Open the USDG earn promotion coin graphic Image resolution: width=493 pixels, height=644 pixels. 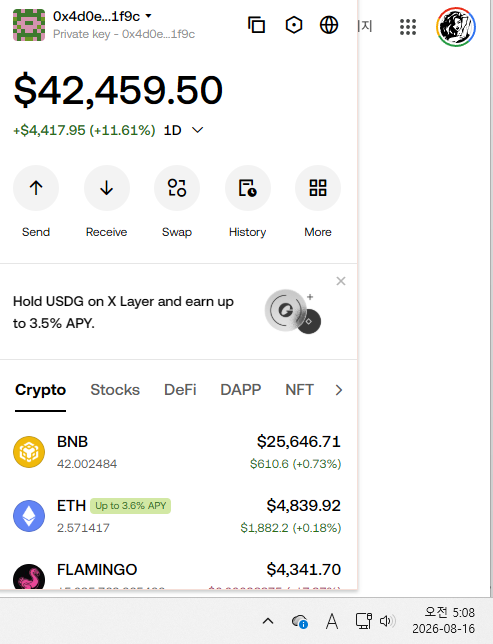tap(293, 311)
